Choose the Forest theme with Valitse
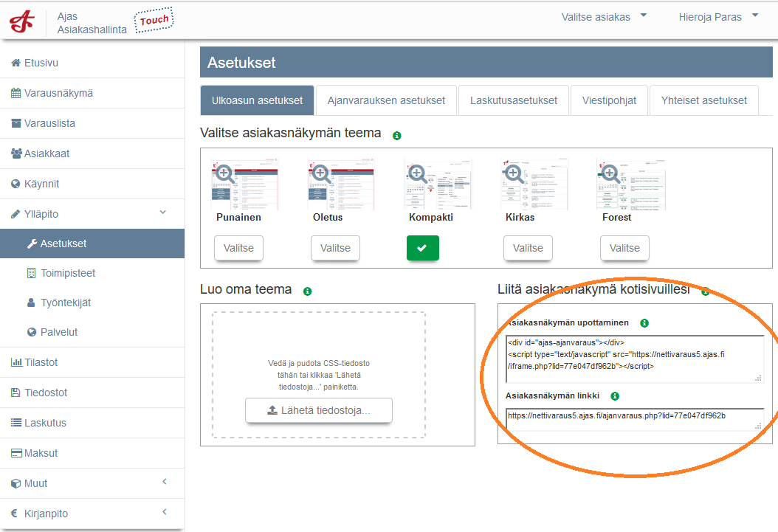Image resolution: width=778 pixels, height=532 pixels. [624, 248]
